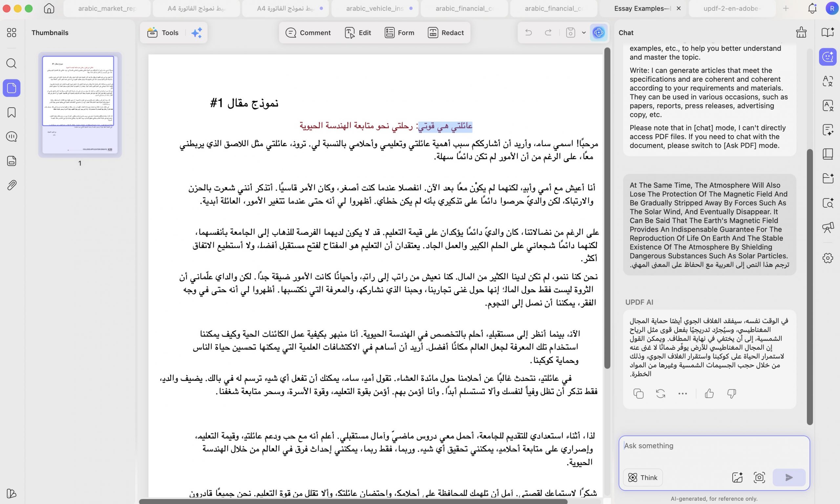Click the megaphone icon in right sidebar
This screenshot has height=504, width=840.
click(828, 227)
